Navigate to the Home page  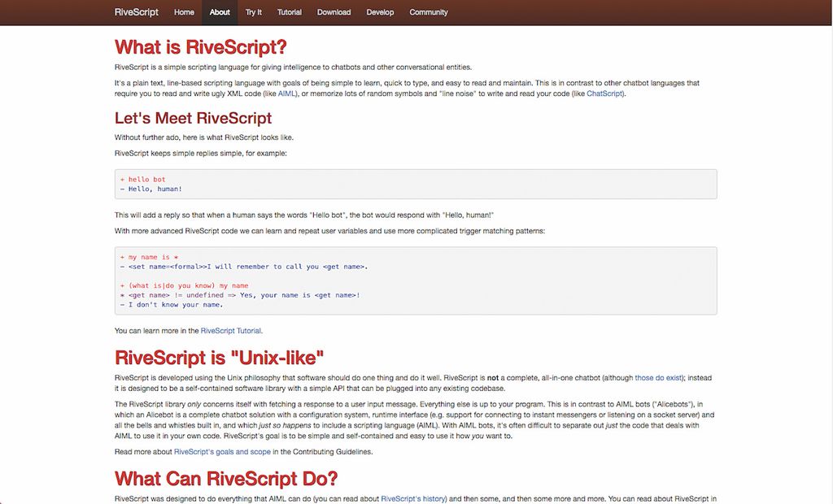coord(184,12)
